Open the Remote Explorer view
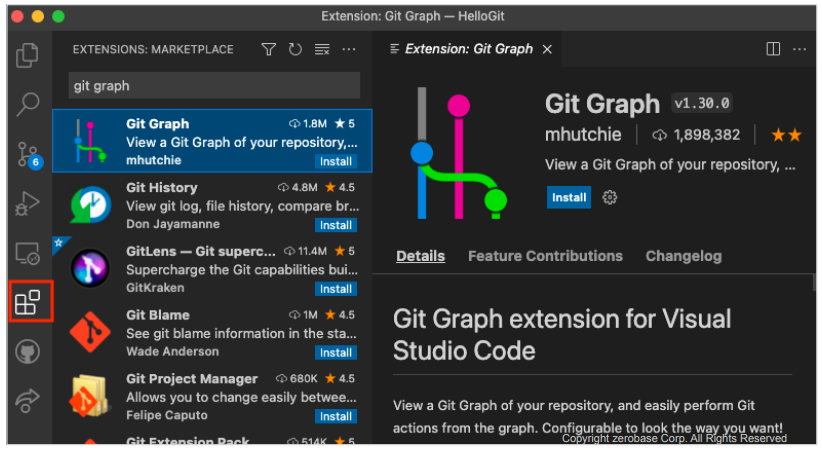 (27, 253)
